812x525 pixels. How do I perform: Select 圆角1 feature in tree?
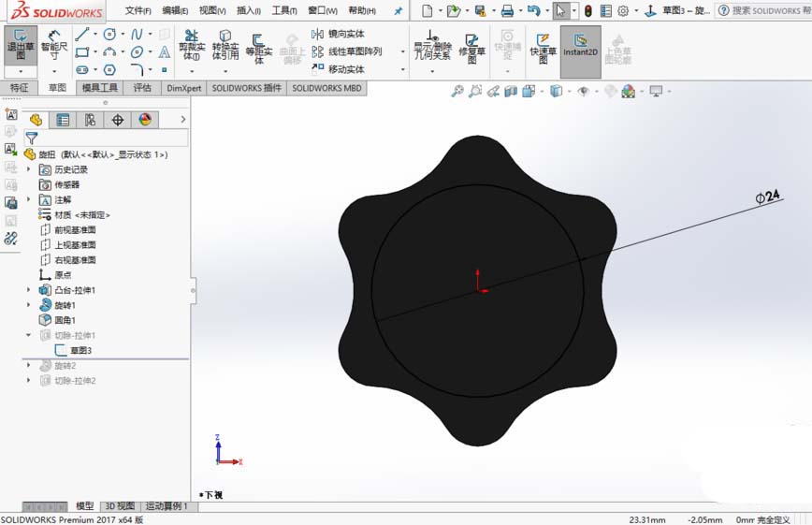(x=57, y=320)
